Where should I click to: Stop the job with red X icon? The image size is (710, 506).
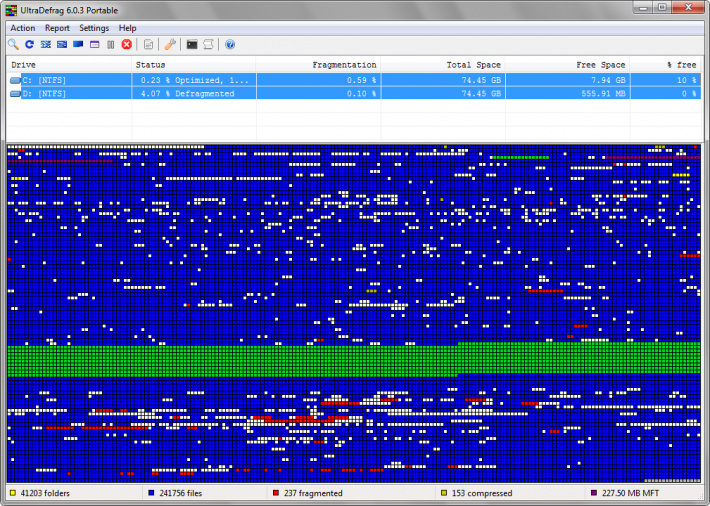click(127, 44)
